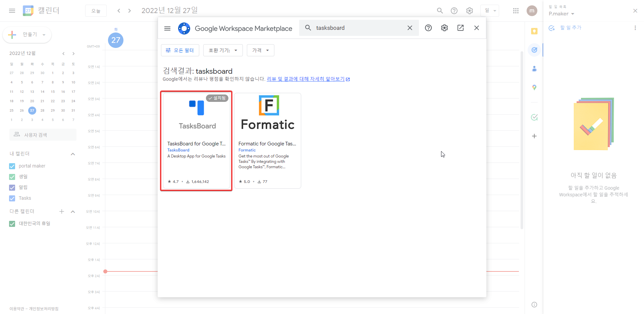Select today 27 in mini calendar
This screenshot has width=644, height=314.
pos(32,110)
